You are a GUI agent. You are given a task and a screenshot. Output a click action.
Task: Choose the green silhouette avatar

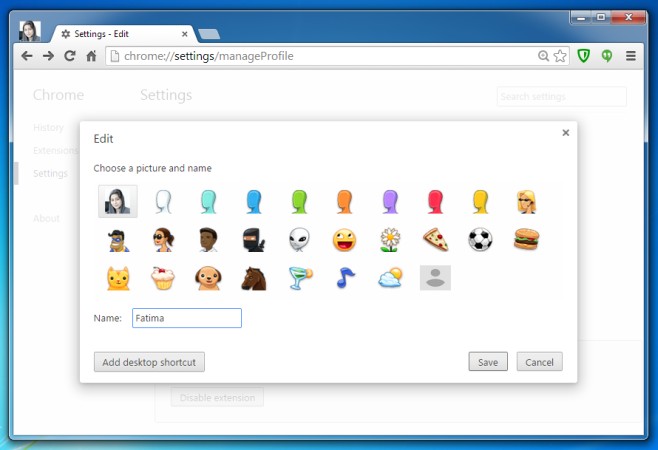pos(299,202)
